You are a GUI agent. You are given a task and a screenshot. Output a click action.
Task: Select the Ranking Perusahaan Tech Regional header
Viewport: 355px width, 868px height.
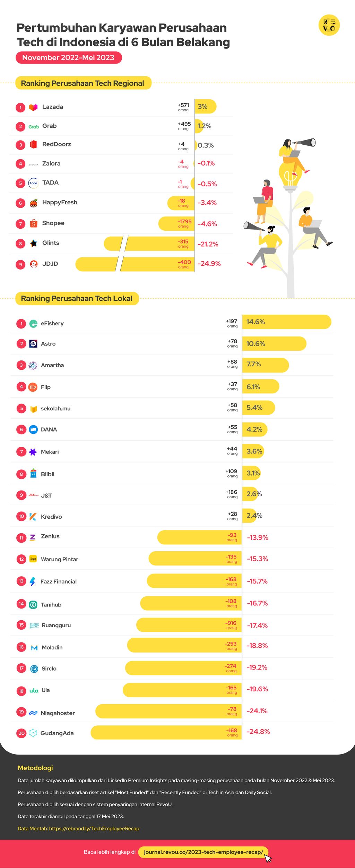[x=83, y=83]
